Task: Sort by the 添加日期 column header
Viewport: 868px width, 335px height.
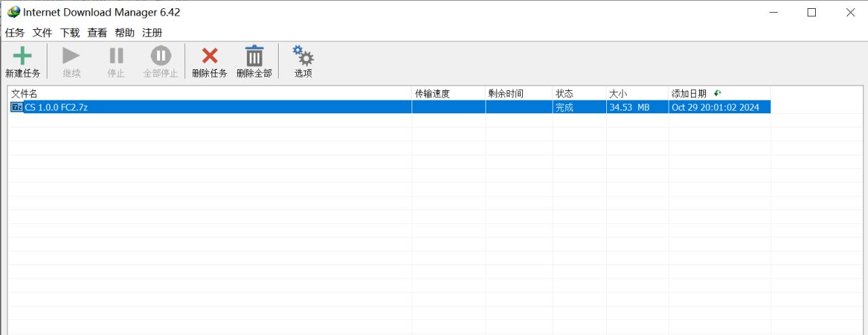Action: click(x=719, y=94)
